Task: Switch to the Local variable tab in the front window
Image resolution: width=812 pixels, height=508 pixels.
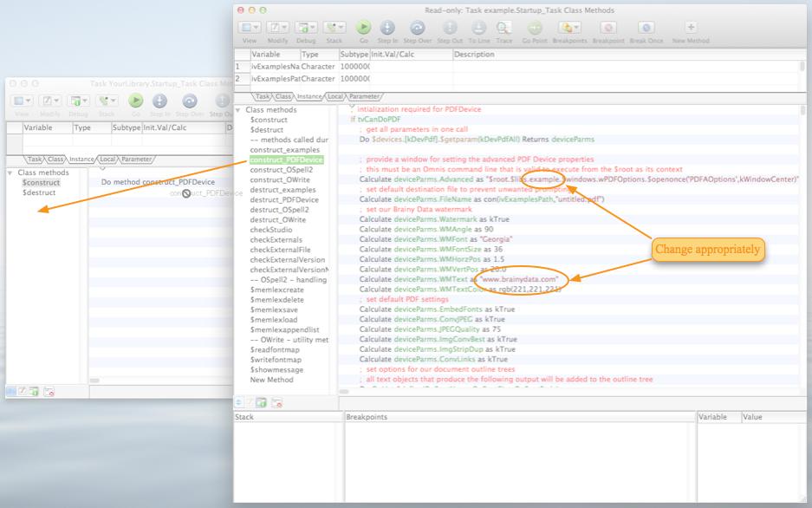Action: pos(335,96)
